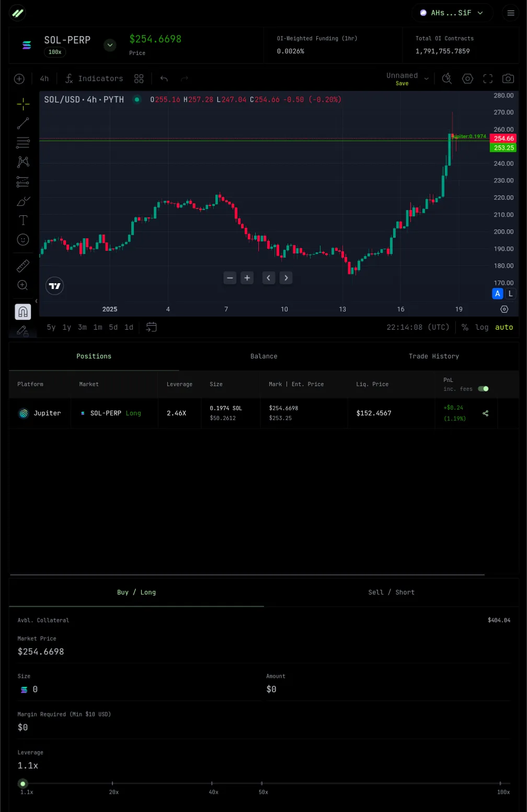The height and width of the screenshot is (812, 527).
Task: Toggle magnet mode on chart
Action: [23, 312]
